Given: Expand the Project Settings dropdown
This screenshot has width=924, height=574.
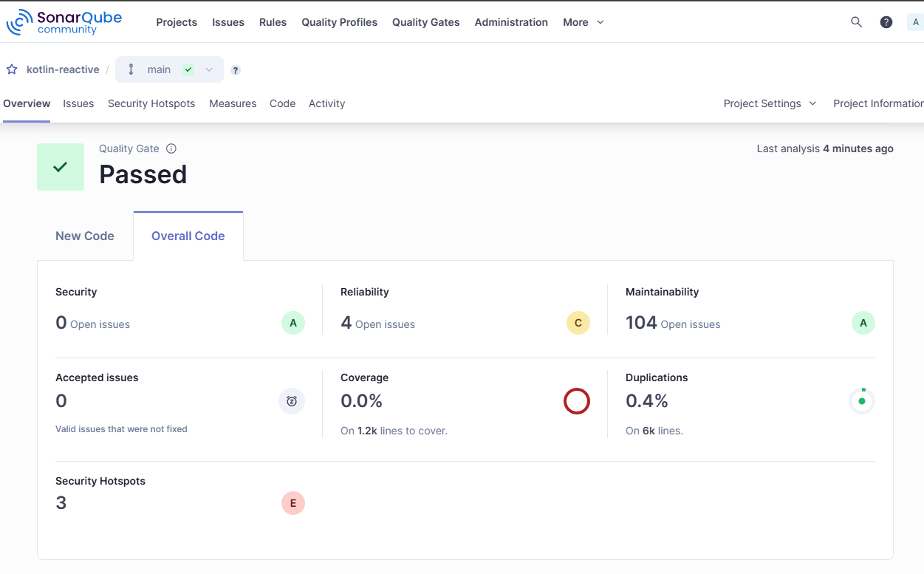Looking at the screenshot, I should click(x=770, y=103).
